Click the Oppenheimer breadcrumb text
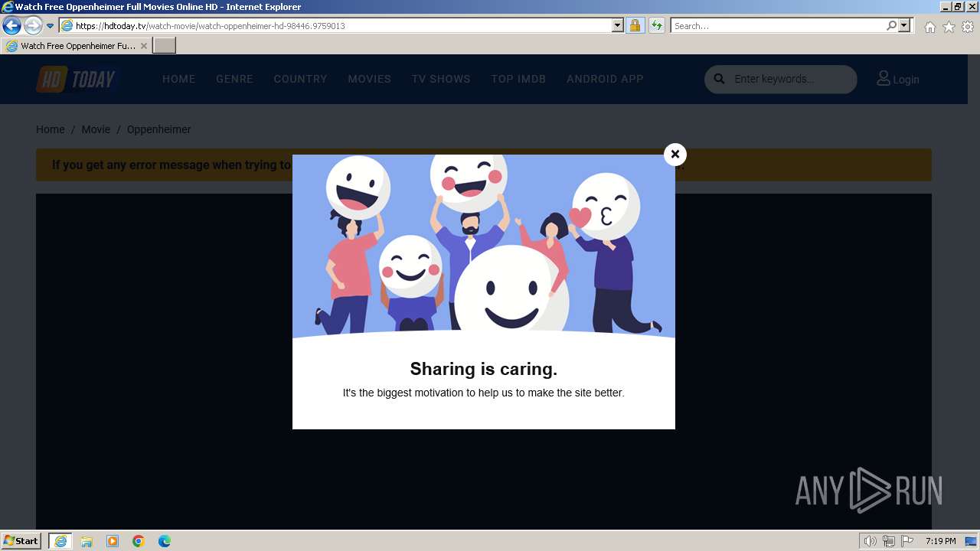This screenshot has width=980, height=551. coord(158,129)
